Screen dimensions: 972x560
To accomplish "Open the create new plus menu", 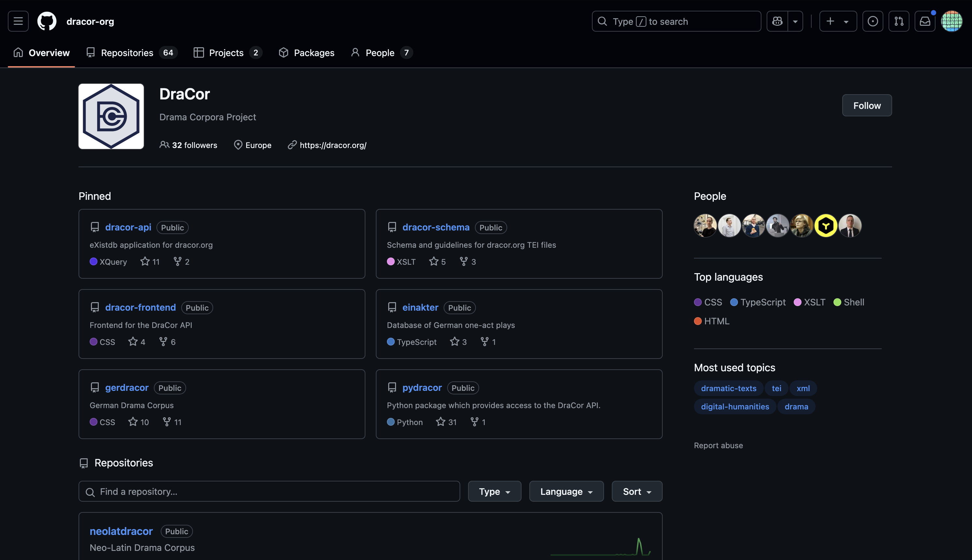I will point(838,21).
